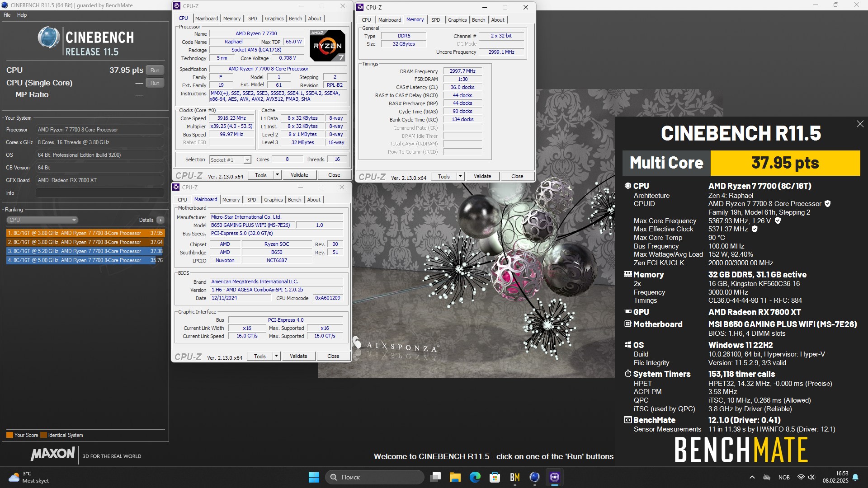Click the purple CPU-Z icon in taskbar
The height and width of the screenshot is (488, 868).
click(x=554, y=477)
